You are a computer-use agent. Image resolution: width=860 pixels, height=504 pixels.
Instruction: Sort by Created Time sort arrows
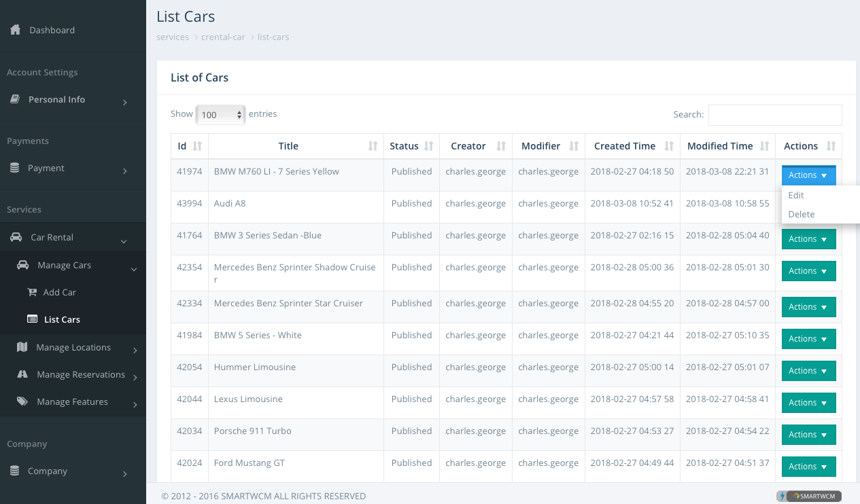(669, 146)
